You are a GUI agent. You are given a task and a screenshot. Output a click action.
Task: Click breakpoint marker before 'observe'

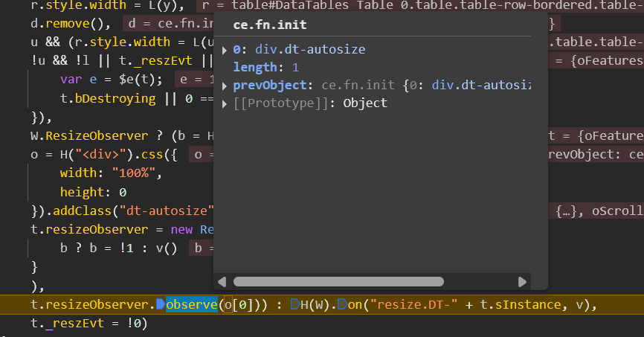click(161, 304)
